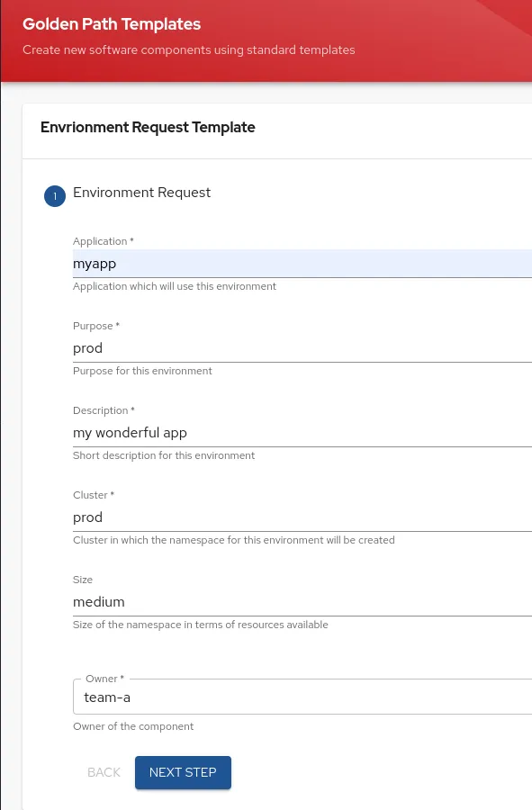This screenshot has width=532, height=810.
Task: Click the Description required field label
Action: pyautogui.click(x=104, y=410)
